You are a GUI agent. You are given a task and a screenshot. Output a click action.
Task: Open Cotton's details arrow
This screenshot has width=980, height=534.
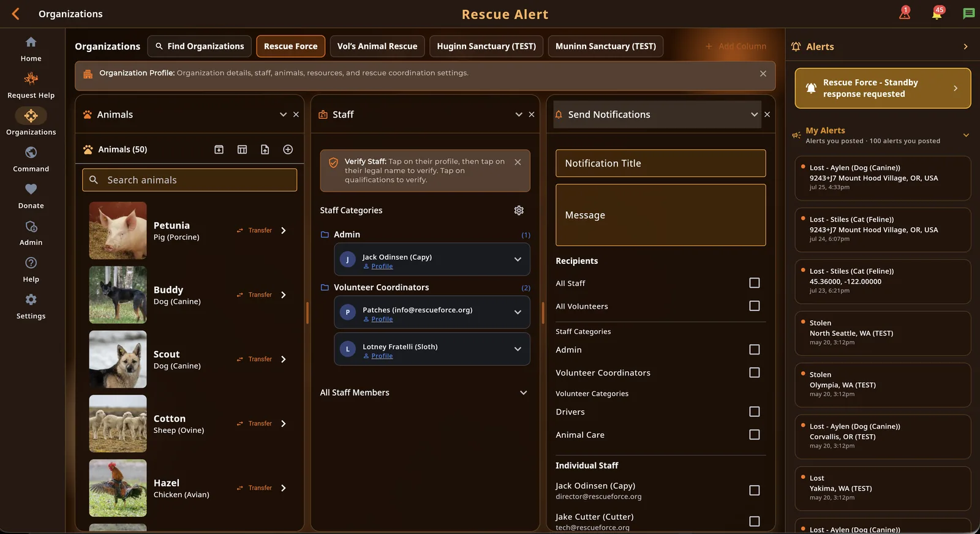(x=284, y=424)
